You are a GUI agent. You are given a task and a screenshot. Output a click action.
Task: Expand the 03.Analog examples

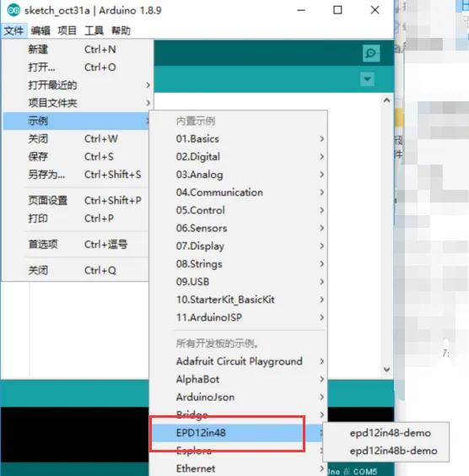[239, 175]
